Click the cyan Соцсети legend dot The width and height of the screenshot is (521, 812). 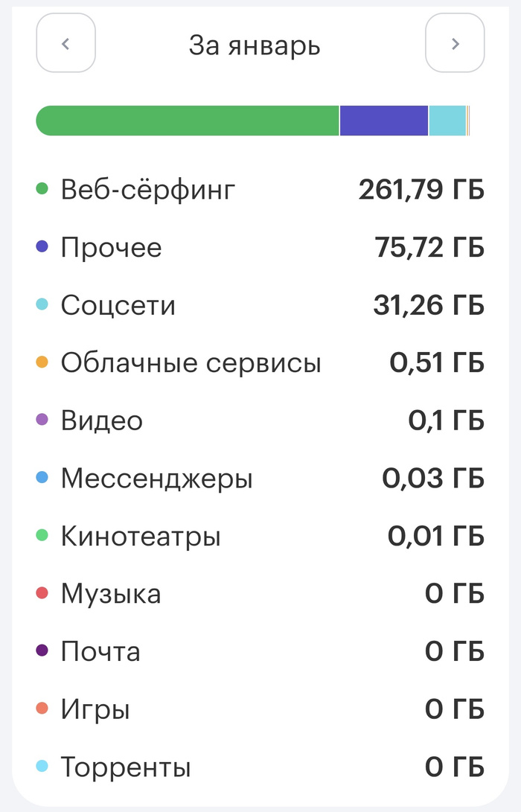pos(42,304)
